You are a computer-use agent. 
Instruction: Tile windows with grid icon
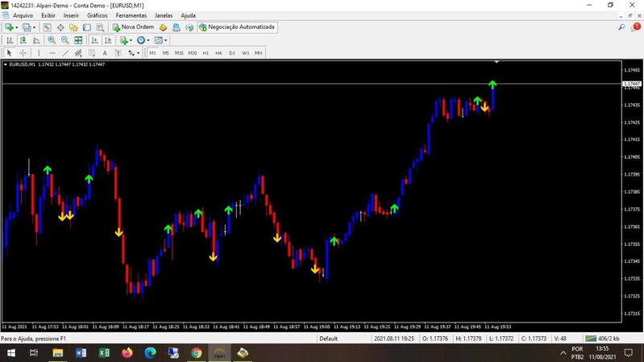78,40
